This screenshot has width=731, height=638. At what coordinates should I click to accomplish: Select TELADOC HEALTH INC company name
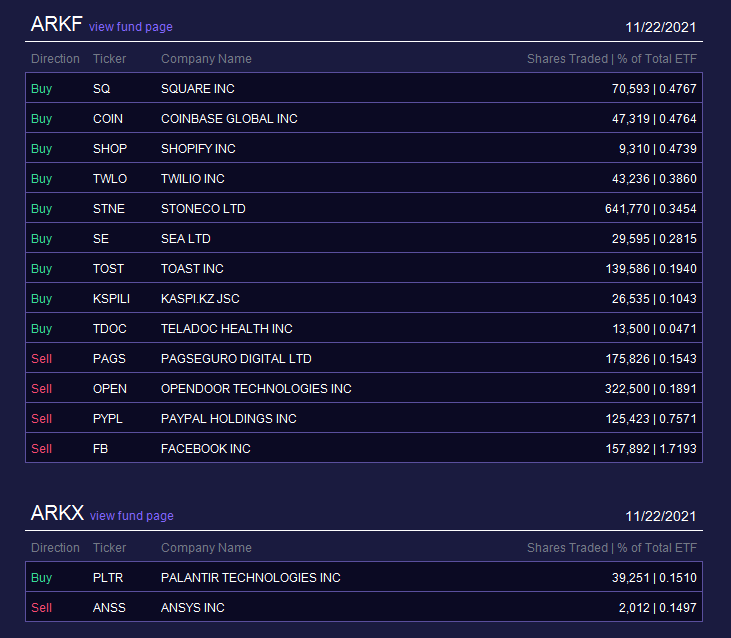[227, 329]
